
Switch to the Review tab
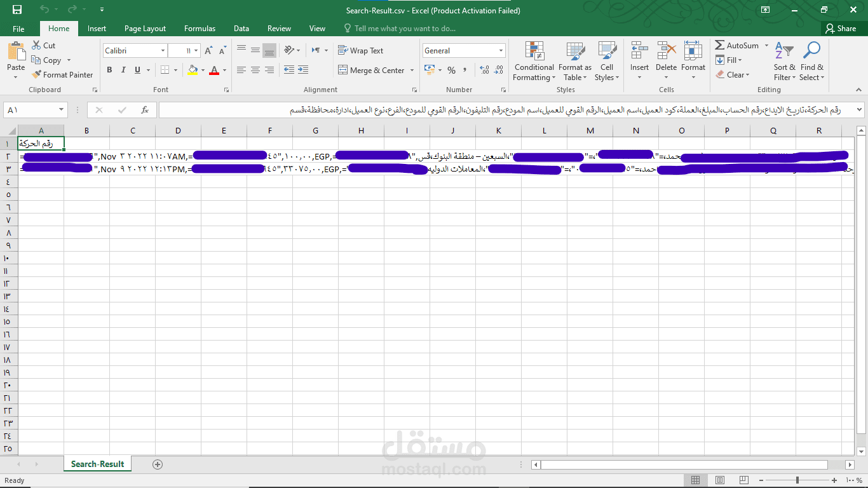click(279, 29)
